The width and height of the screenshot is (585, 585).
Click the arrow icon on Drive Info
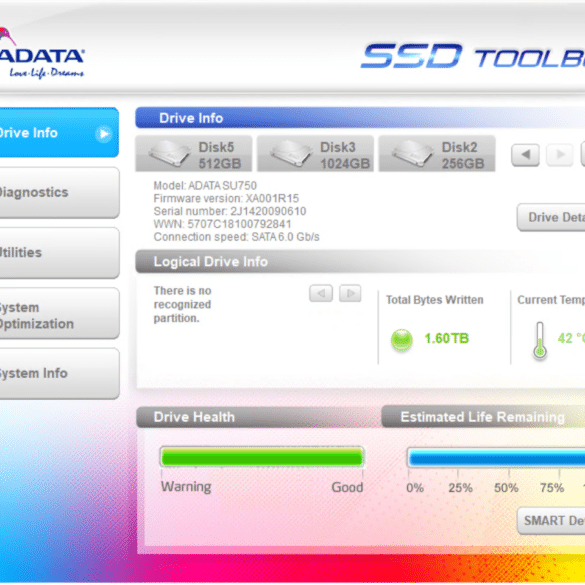103,134
